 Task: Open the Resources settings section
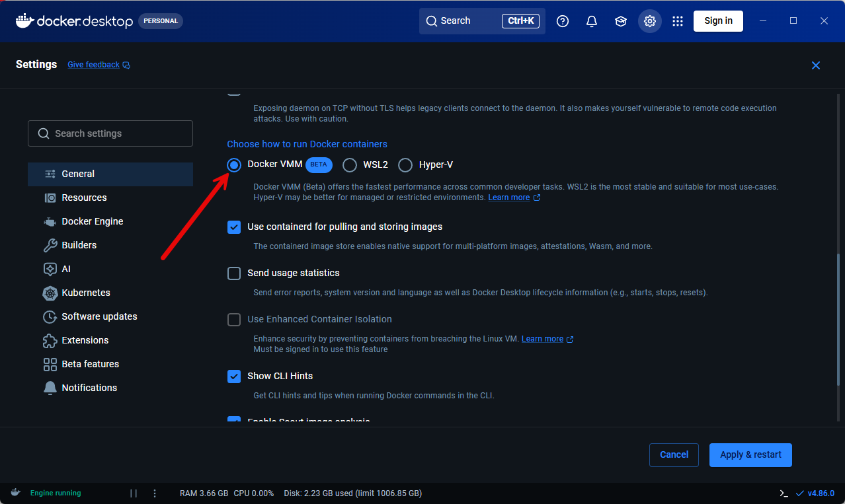pos(110,198)
